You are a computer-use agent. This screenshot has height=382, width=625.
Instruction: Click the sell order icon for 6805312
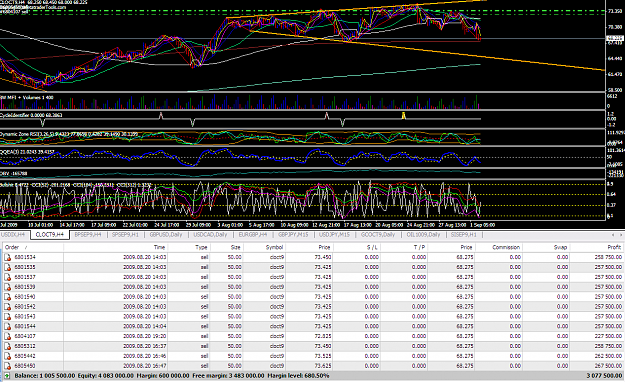[x=8, y=346]
